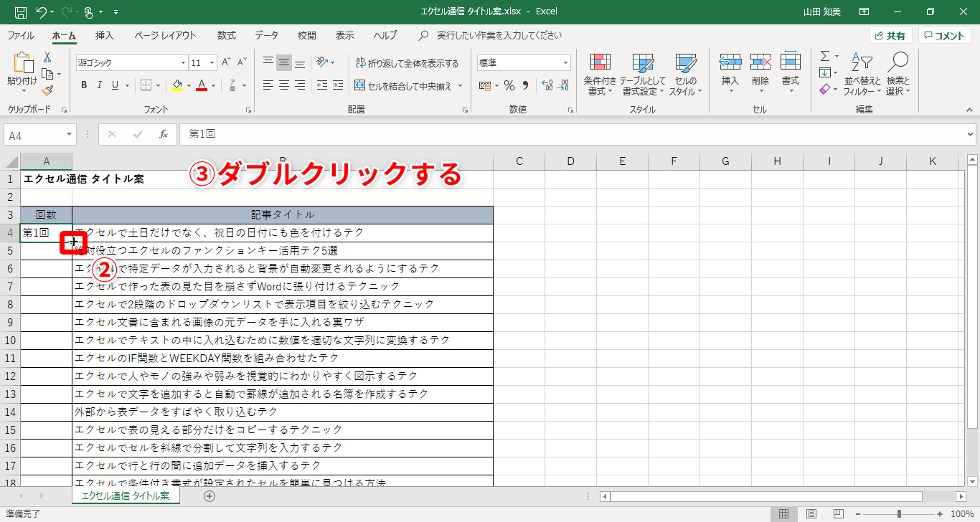The image size is (980, 522).
Task: Decrease decimal places
Action: (x=563, y=86)
